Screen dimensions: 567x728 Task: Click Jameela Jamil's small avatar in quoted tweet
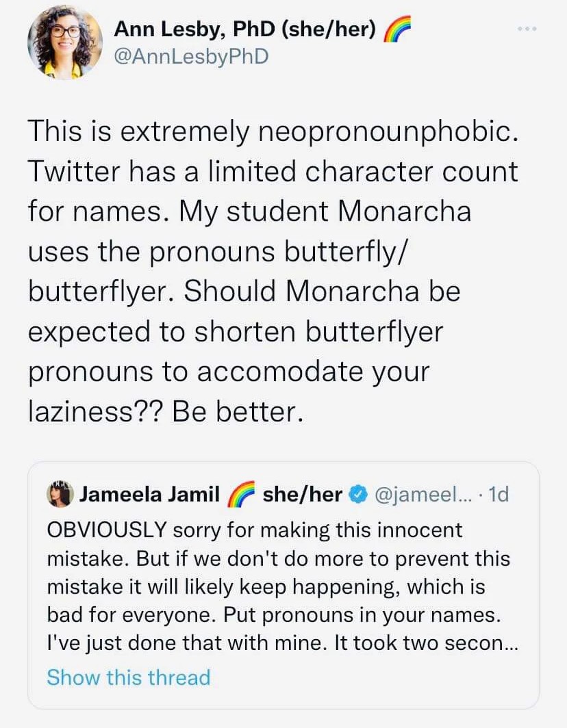pyautogui.click(x=60, y=494)
